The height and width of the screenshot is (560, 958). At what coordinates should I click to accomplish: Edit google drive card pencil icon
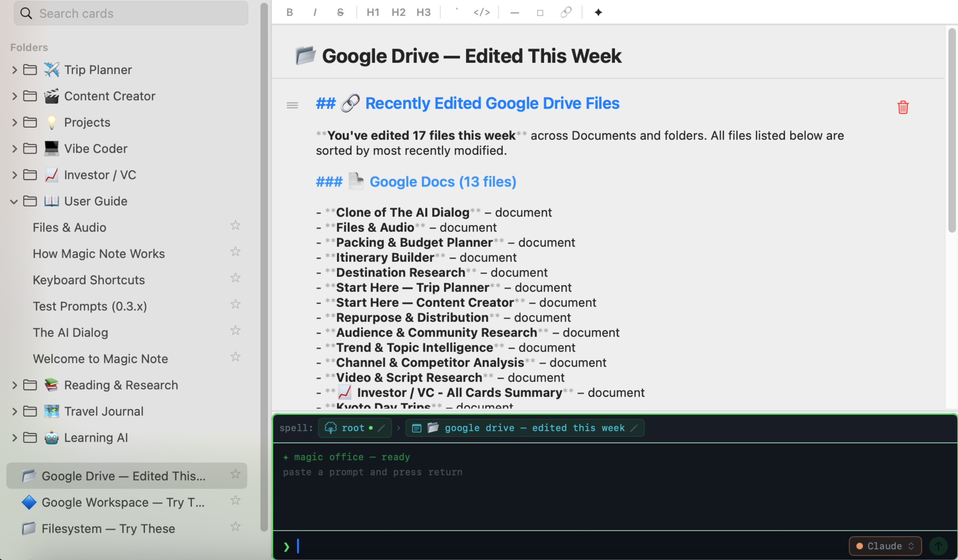click(634, 428)
